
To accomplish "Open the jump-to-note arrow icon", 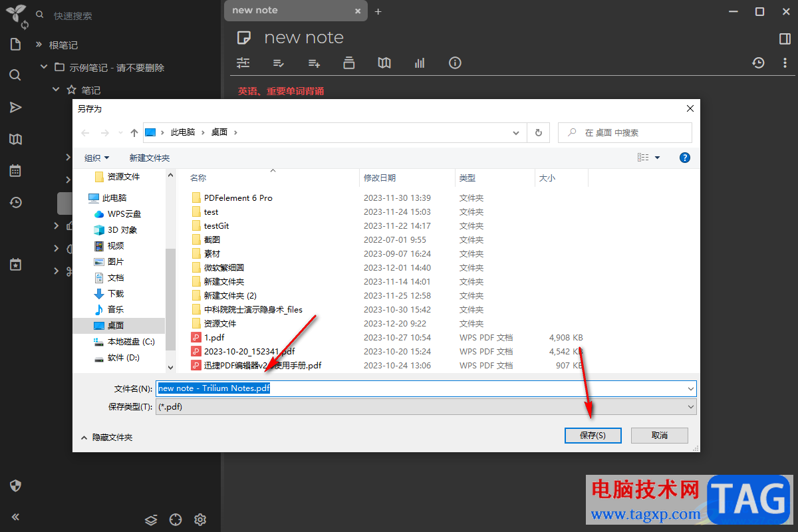I will (x=15, y=108).
